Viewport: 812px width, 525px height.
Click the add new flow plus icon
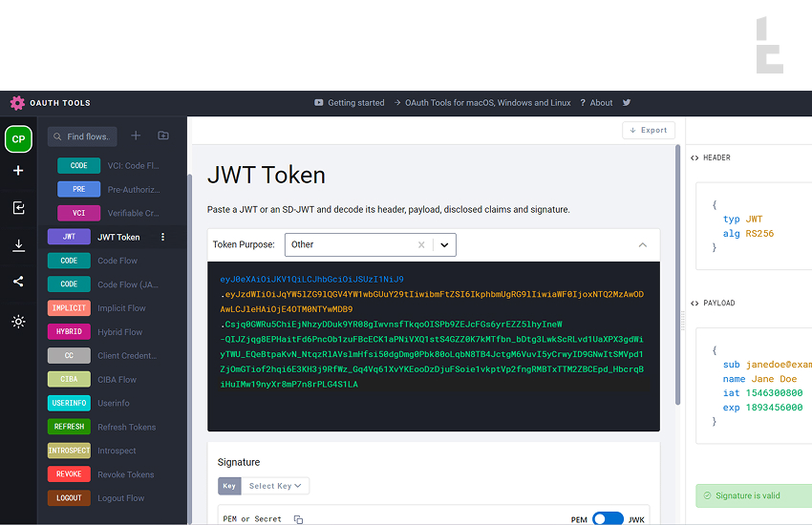136,136
